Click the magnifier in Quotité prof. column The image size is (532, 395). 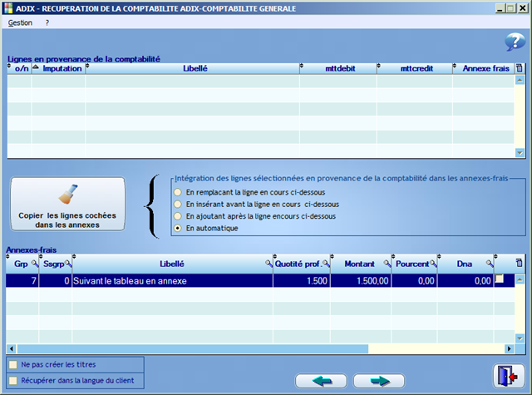tap(326, 264)
